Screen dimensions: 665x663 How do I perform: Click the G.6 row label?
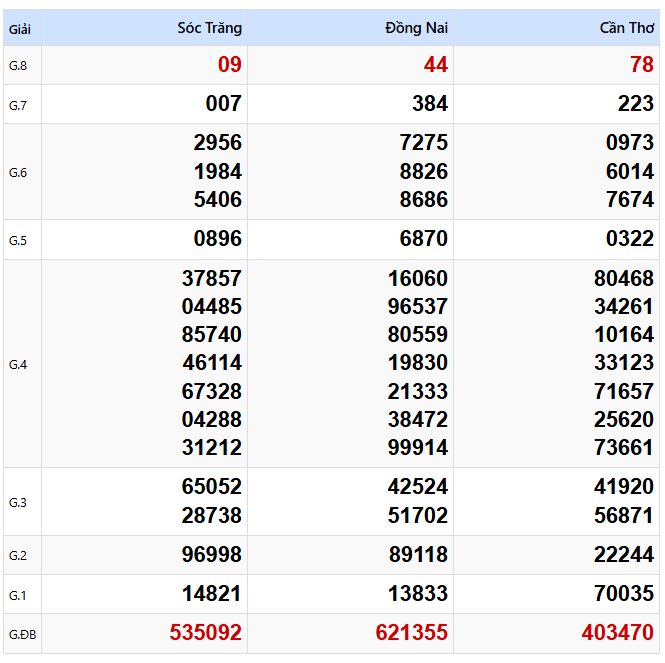pos(18,173)
